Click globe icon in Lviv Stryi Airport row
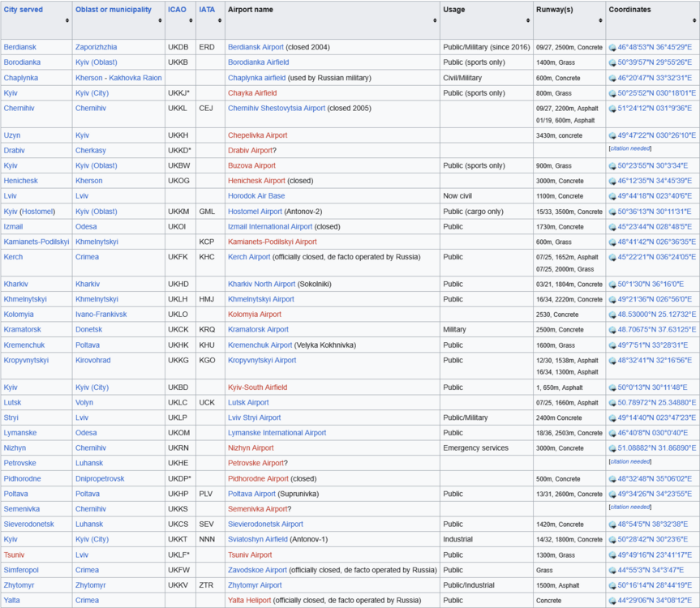 pos(612,419)
